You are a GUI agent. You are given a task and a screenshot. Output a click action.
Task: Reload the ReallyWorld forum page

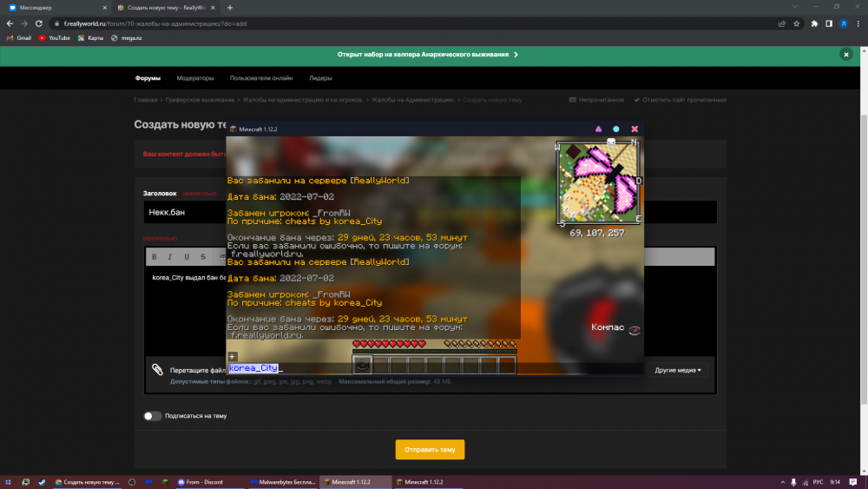coord(39,23)
